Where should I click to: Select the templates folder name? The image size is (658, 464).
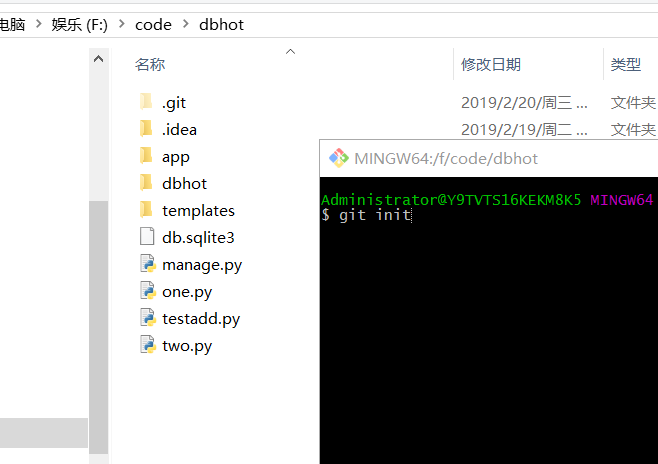pos(198,211)
